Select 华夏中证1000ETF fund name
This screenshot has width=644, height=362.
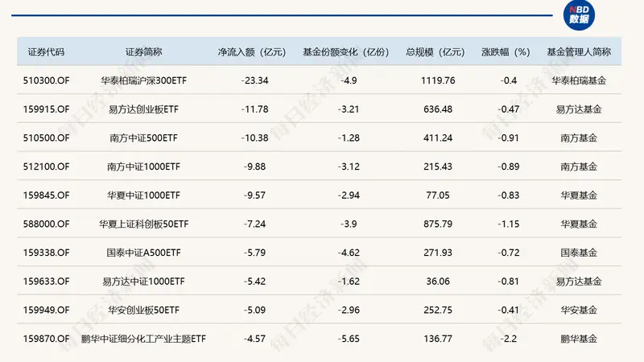tap(143, 195)
